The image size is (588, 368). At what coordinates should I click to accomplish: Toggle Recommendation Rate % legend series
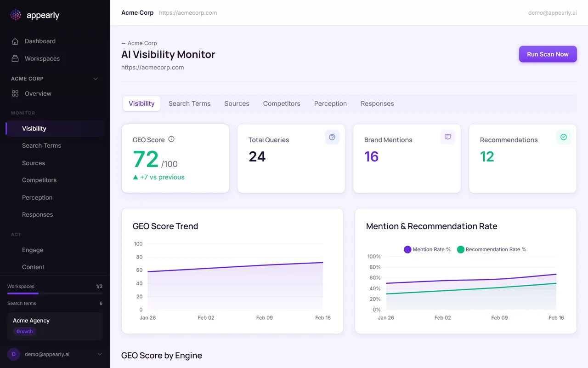[491, 249]
